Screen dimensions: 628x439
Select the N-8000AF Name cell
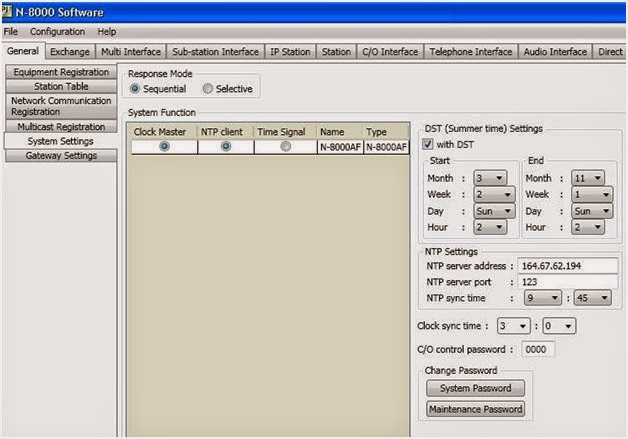coord(340,147)
